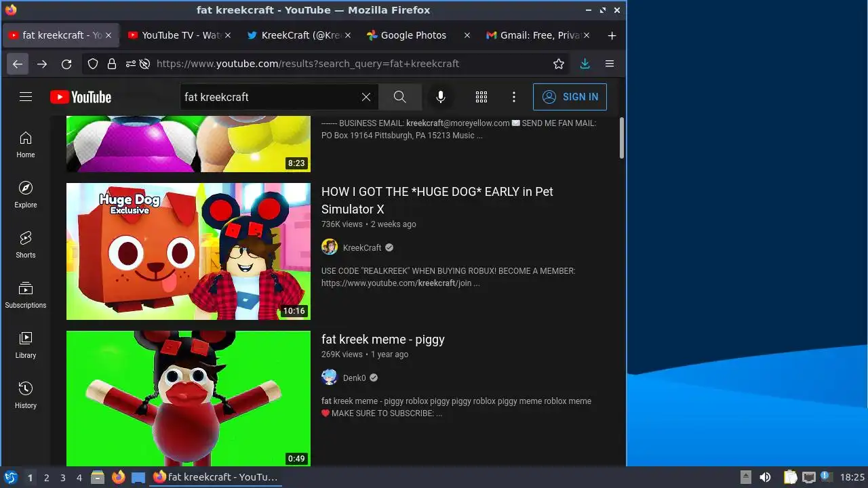Open a new Firefox tab
Image resolution: width=868 pixels, height=488 pixels.
(x=612, y=35)
